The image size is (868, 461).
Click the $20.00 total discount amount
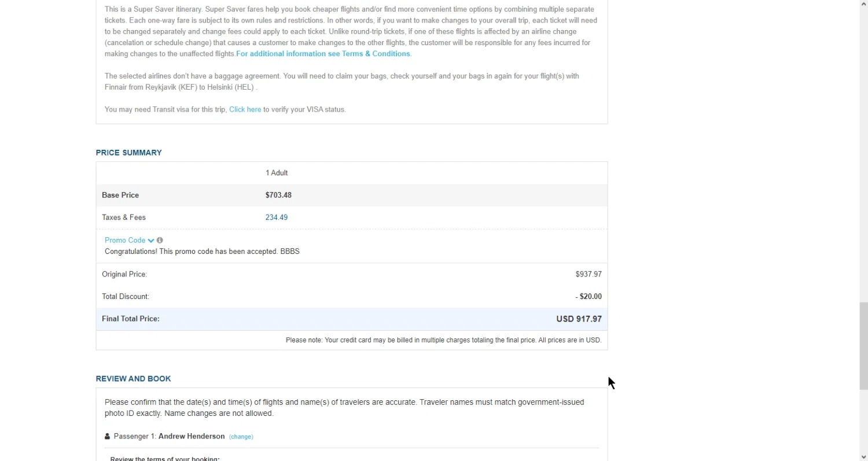click(x=590, y=296)
